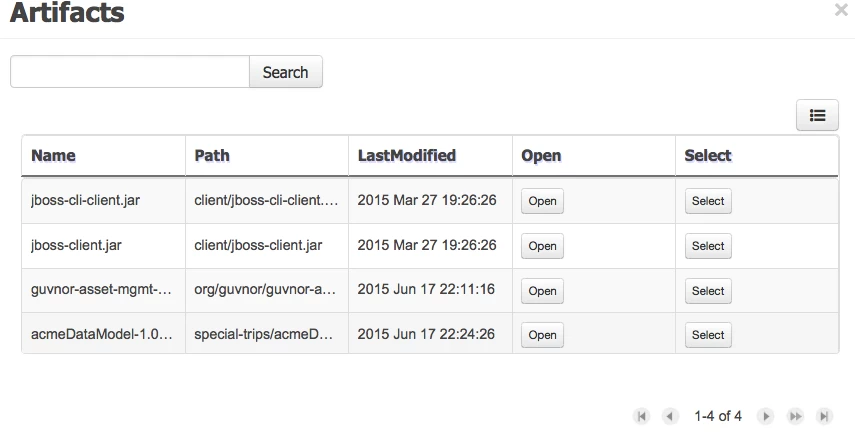Select the guvnor-asset-mgmt artifact
This screenshot has width=855, height=446.
pyautogui.click(x=708, y=291)
